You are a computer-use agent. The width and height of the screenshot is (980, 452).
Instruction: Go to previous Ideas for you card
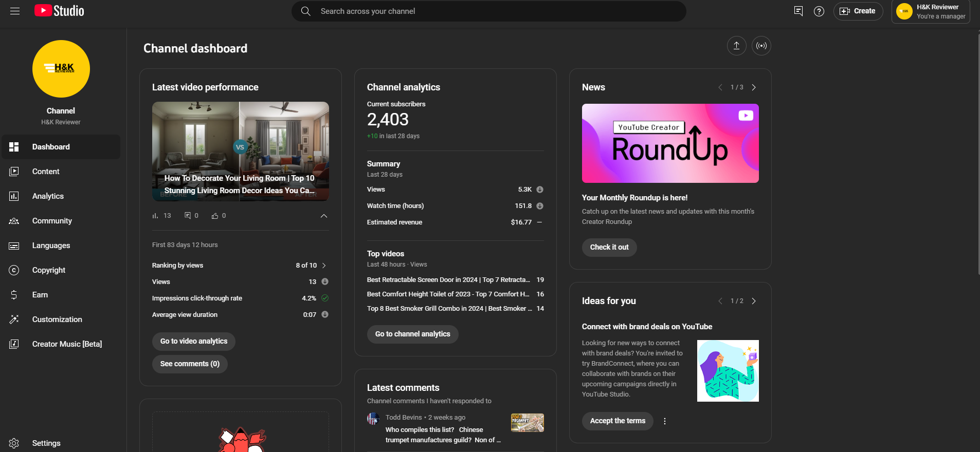pos(720,301)
